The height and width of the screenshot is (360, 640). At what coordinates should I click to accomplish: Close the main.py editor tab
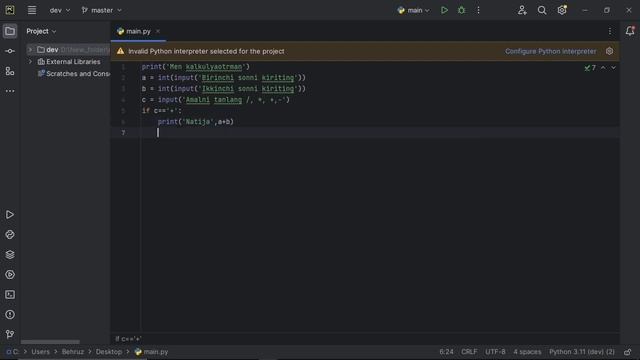(158, 31)
